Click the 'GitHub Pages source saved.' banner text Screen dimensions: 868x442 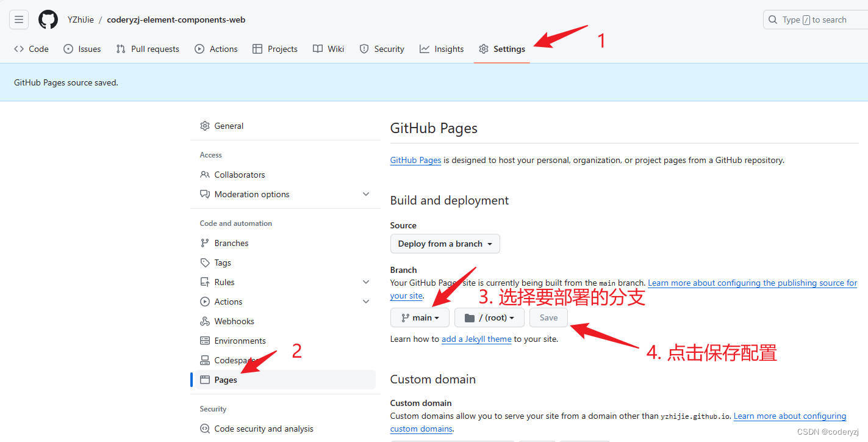coord(66,82)
